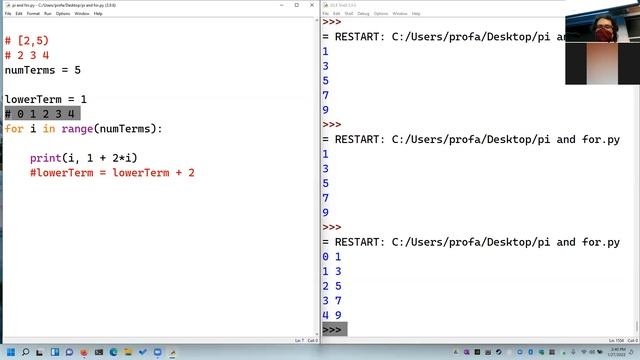Click the Shell Ln/Col status indicator

point(623,340)
